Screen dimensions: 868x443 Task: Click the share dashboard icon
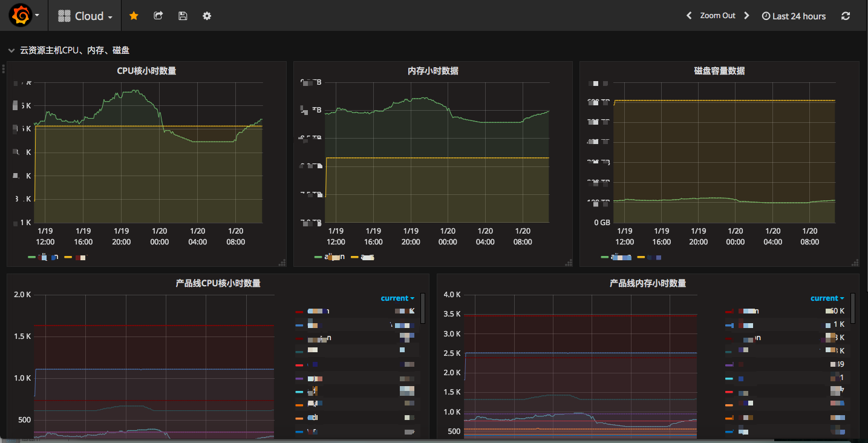point(158,16)
